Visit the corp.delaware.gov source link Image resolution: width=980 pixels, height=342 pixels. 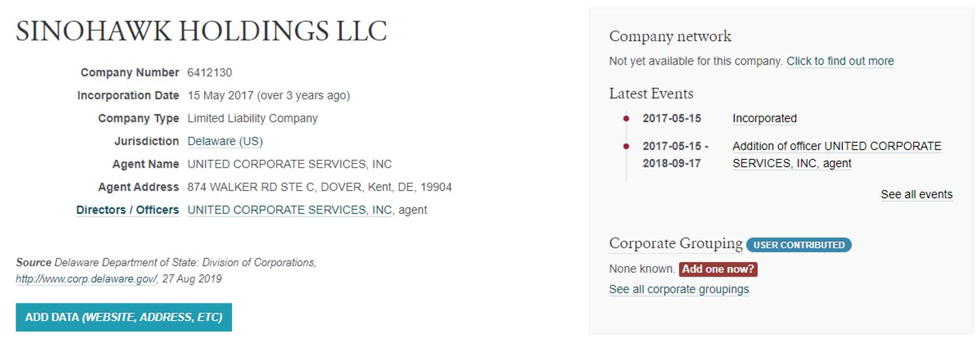(86, 279)
